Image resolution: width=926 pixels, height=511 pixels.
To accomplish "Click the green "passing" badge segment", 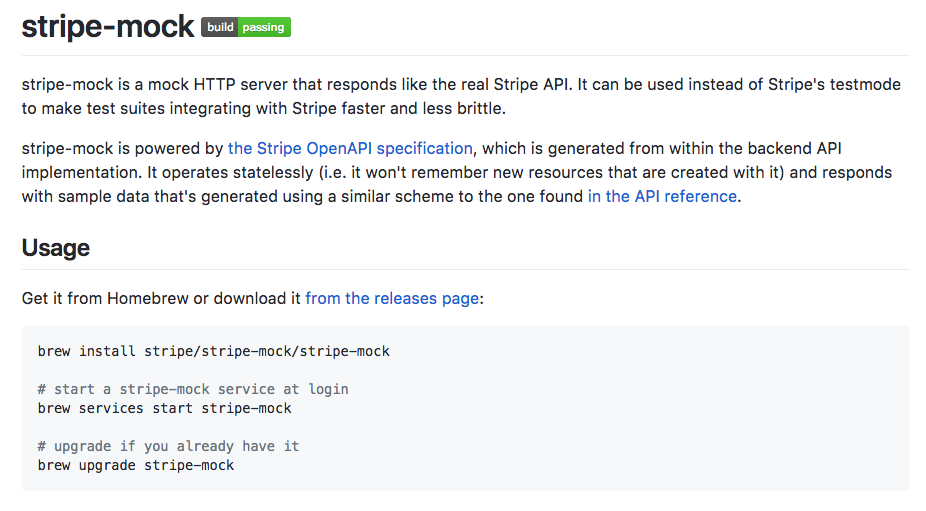I will (x=263, y=28).
